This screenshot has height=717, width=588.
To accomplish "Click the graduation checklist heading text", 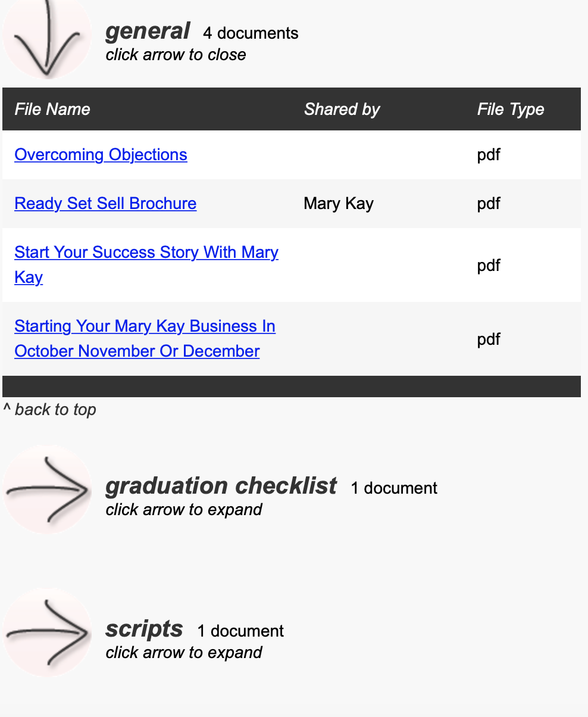I will (x=221, y=486).
